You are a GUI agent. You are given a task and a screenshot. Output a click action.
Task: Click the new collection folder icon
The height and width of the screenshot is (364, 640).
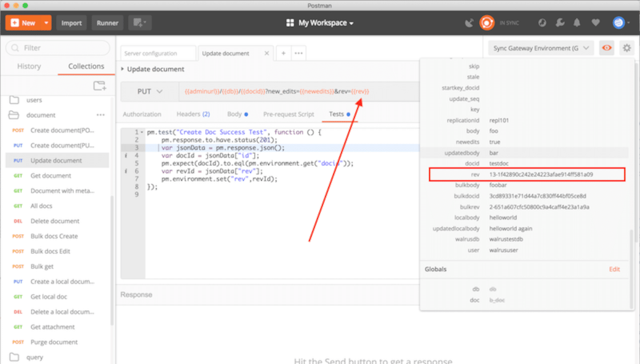pyautogui.click(x=99, y=86)
